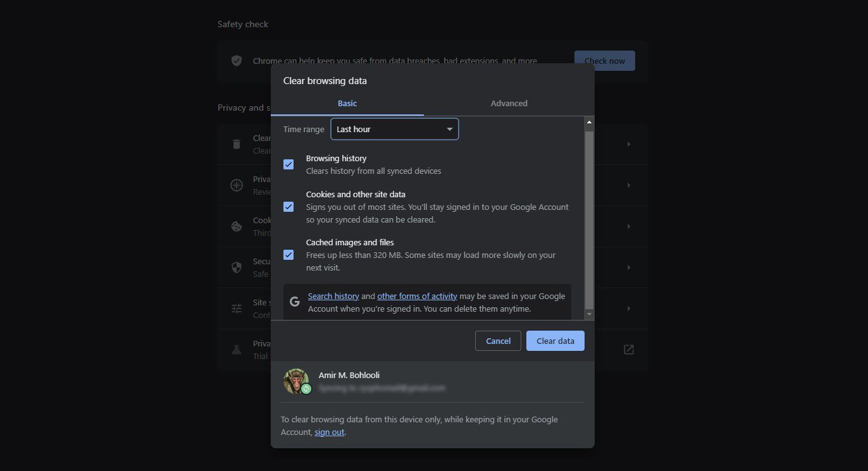Disable Cached images and files
The height and width of the screenshot is (471, 868).
click(x=288, y=255)
